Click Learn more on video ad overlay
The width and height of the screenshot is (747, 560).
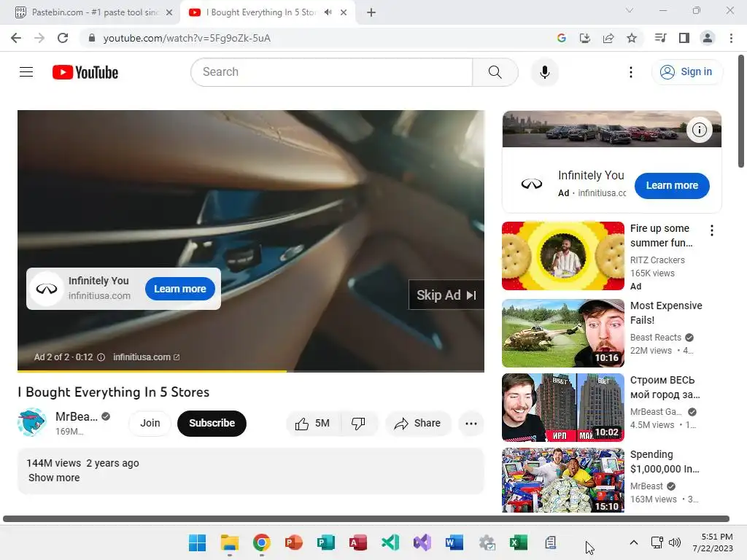180,289
